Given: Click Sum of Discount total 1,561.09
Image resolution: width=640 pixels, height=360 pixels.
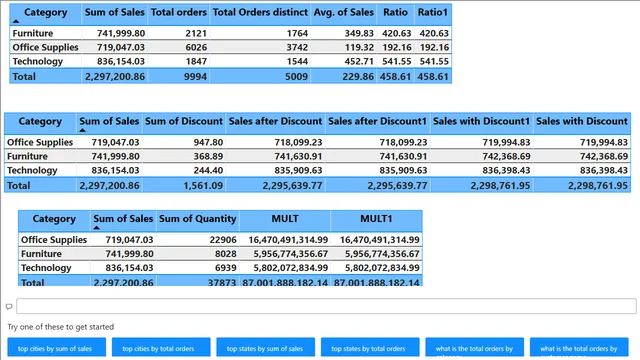Looking at the screenshot, I should pos(203,186).
